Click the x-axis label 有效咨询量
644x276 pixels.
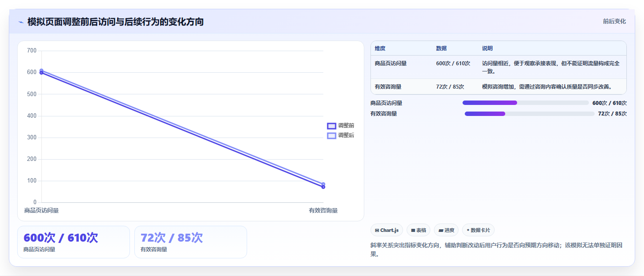[x=323, y=211]
